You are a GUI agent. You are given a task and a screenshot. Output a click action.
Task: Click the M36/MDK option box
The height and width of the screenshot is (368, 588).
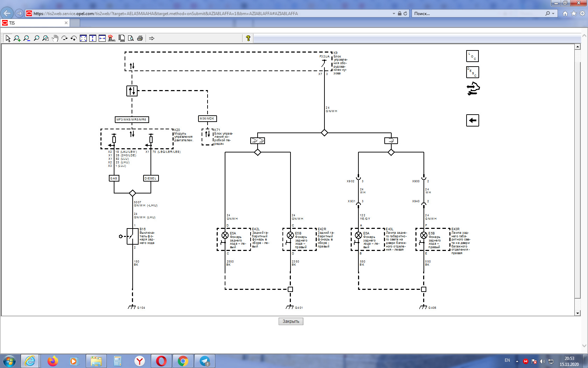click(208, 118)
